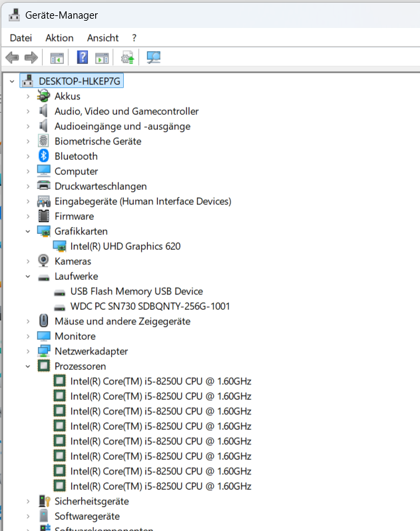Viewport: 420px width, 531px height.
Task: Click the Eingabegeräte HID icon
Action: click(44, 201)
